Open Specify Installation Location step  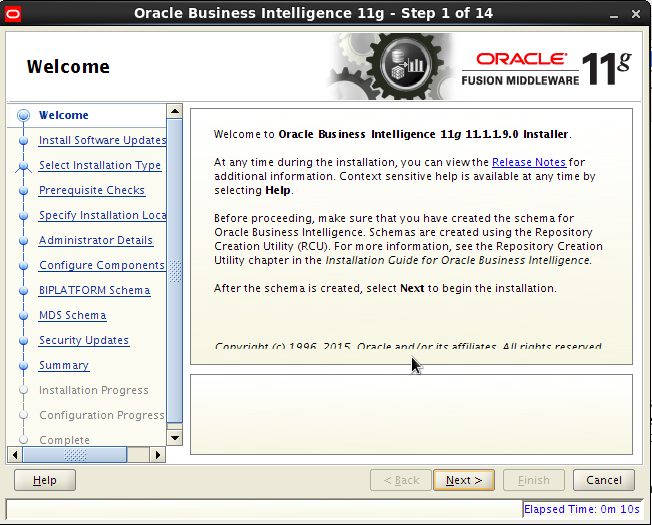[103, 215]
